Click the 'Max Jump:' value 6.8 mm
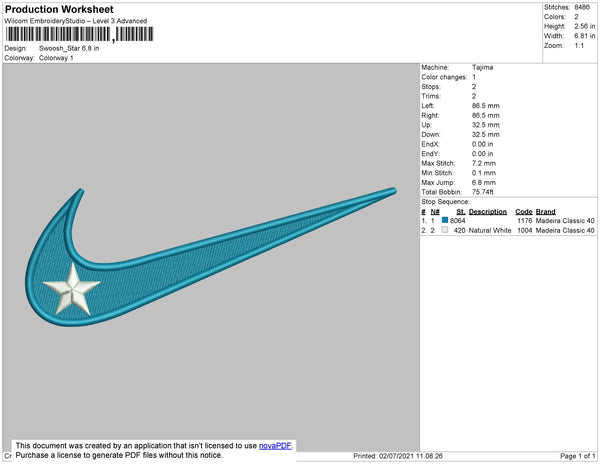 pyautogui.click(x=484, y=182)
